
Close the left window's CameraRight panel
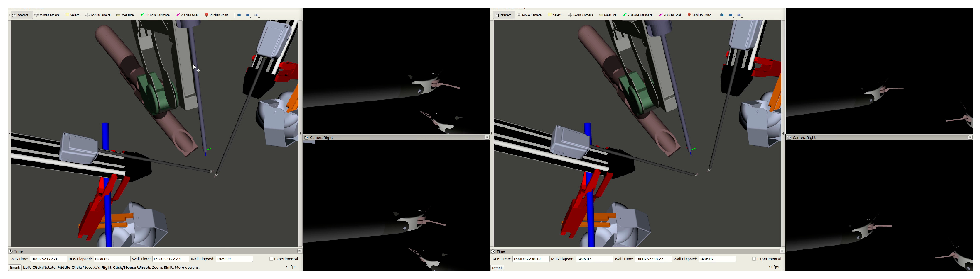pyautogui.click(x=487, y=138)
